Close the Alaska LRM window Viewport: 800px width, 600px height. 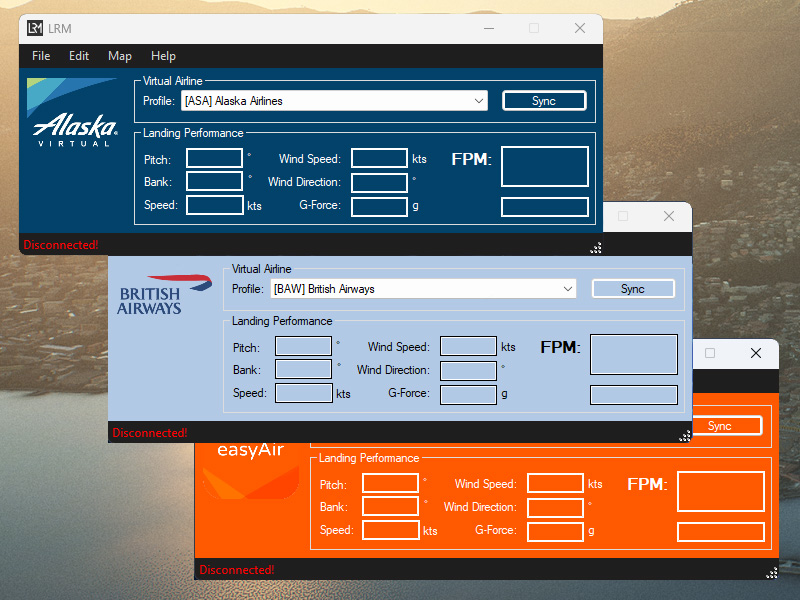point(580,28)
